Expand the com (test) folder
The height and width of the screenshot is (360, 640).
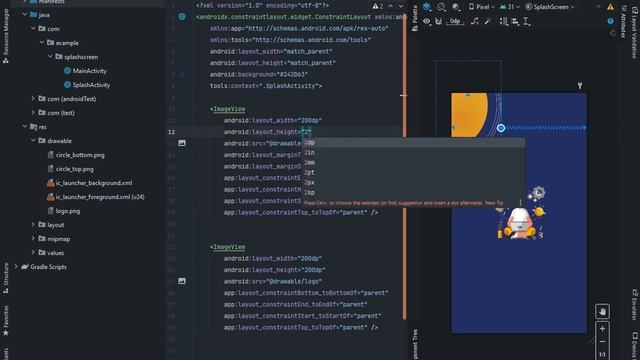(x=33, y=113)
